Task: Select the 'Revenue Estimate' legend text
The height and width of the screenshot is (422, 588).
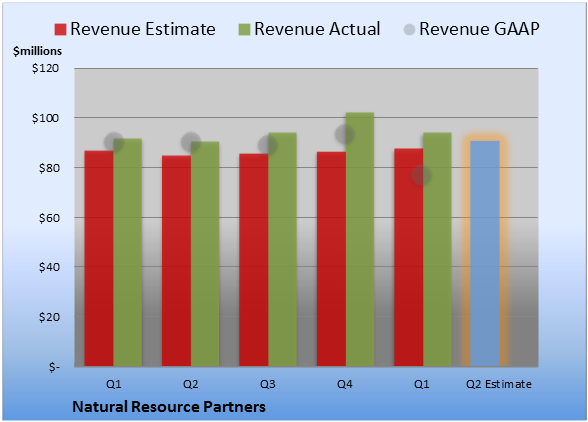Action: click(143, 29)
